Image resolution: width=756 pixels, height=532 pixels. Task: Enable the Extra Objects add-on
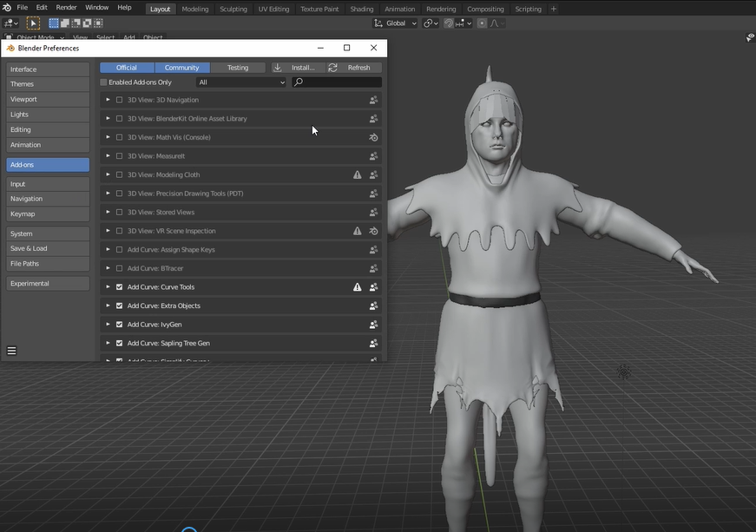(119, 305)
